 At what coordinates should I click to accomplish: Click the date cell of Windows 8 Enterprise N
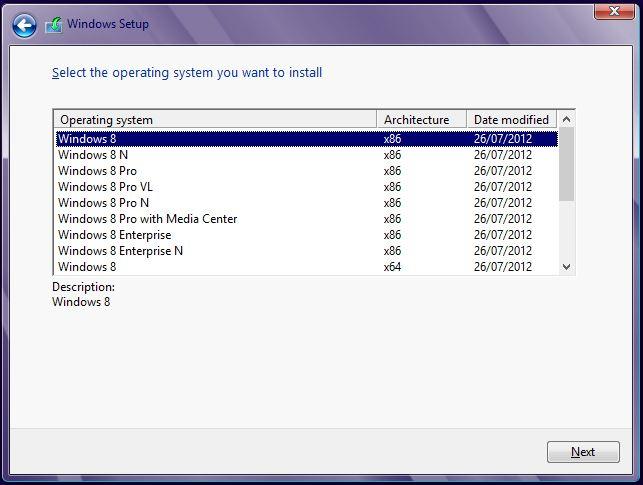pyautogui.click(x=503, y=250)
